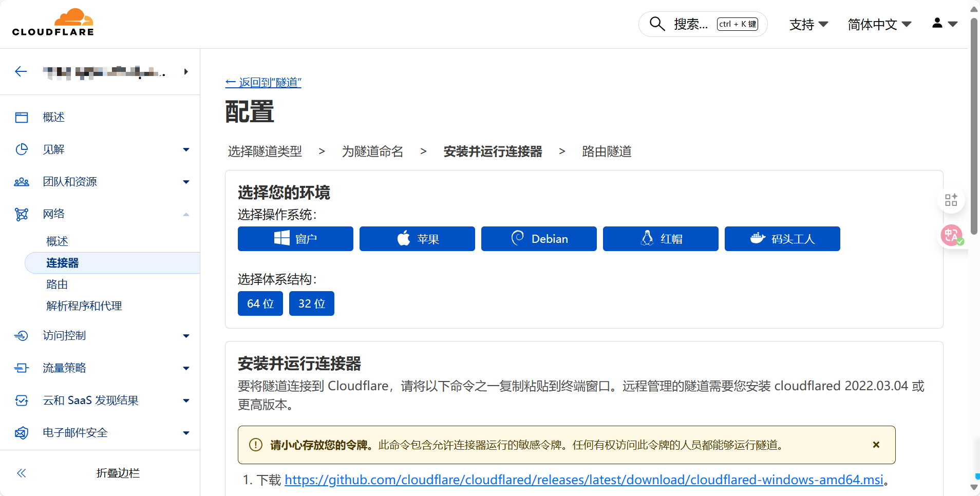Click the double-chevron collapse sidebar icon
Image resolution: width=980 pixels, height=496 pixels.
[x=22, y=473]
